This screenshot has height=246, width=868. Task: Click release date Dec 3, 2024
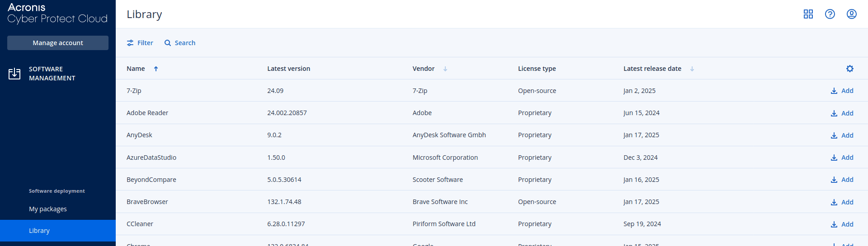coord(641,158)
